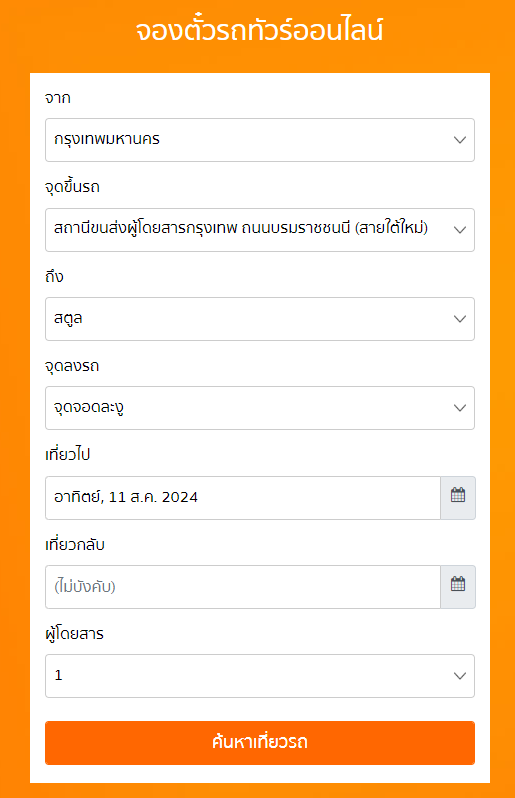The height and width of the screenshot is (798, 515).
Task: Click the ถึง field label
Action: tap(54, 276)
